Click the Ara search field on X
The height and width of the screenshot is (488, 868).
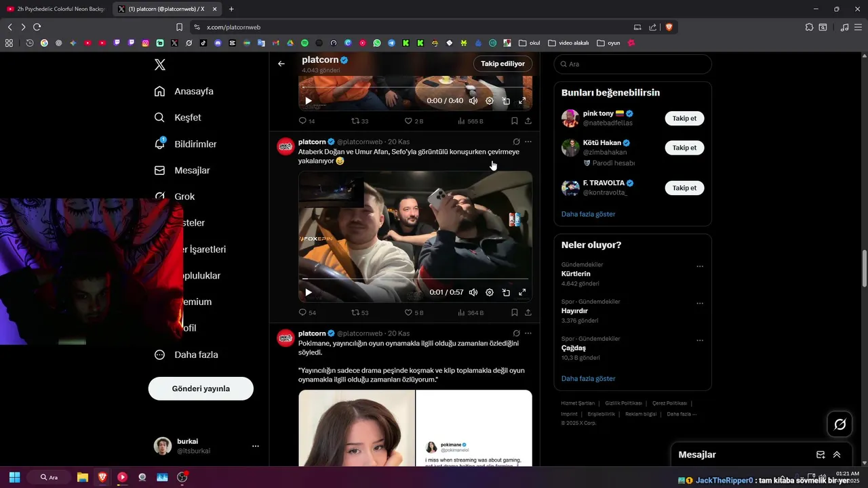pos(633,64)
